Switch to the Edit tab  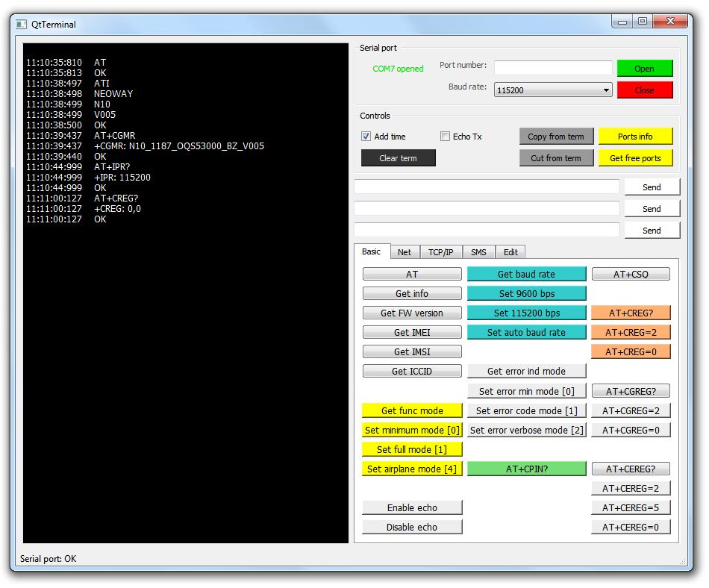pyautogui.click(x=511, y=252)
